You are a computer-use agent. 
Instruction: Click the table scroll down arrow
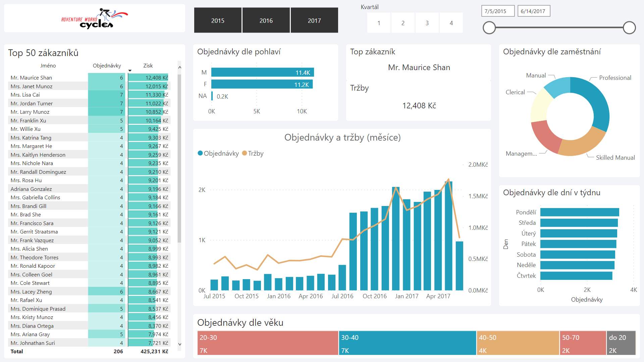tap(179, 344)
